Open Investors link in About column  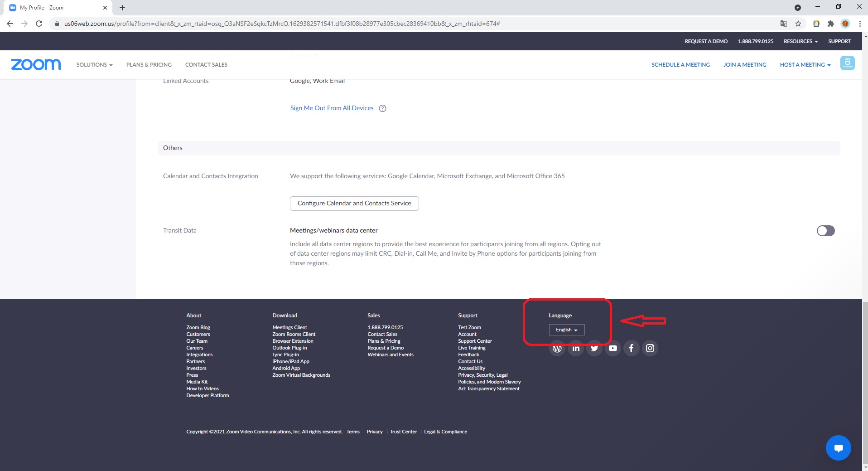tap(196, 368)
